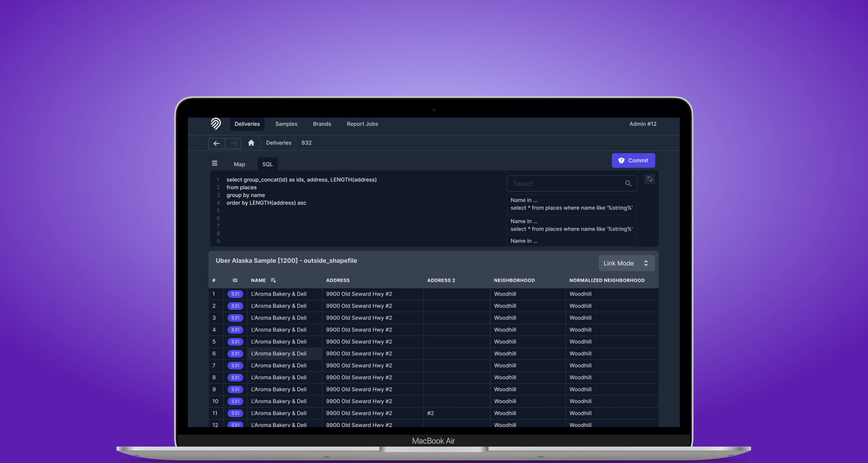Sort by the NAME column icon
Viewport: 868px width, 463px height.
[x=273, y=280]
